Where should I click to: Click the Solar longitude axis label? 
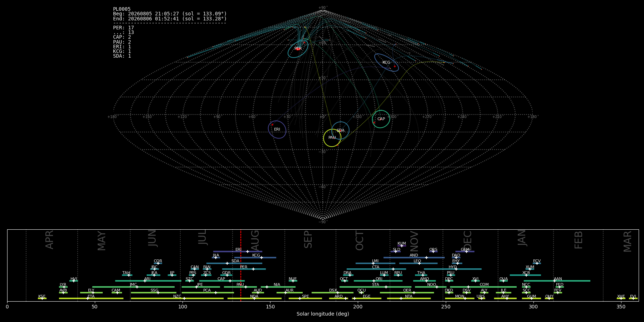[x=323, y=314]
